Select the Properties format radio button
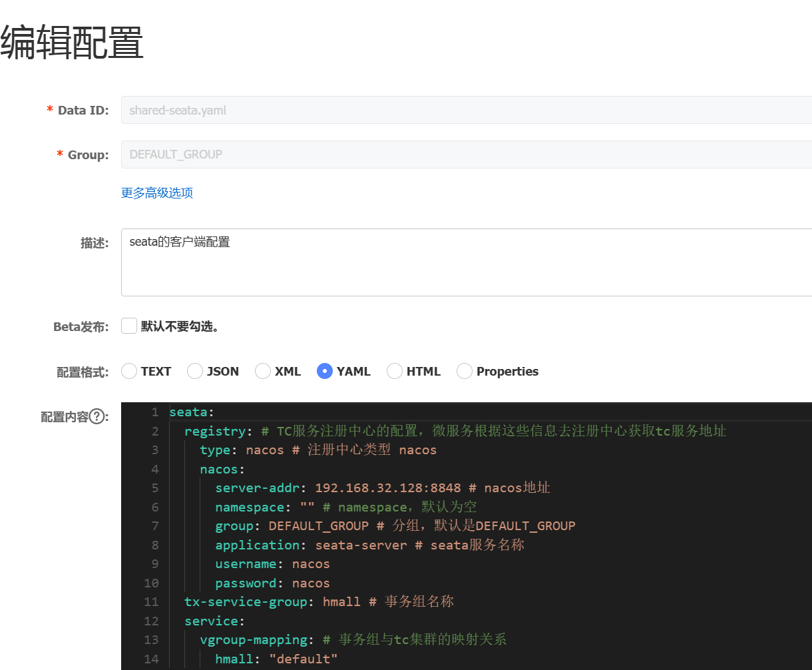 coord(465,371)
